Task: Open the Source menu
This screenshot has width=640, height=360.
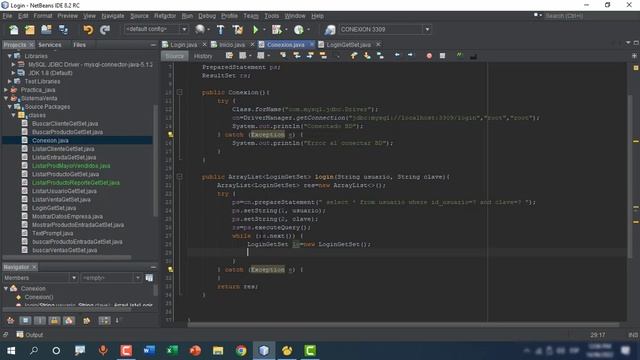Action: [139, 16]
